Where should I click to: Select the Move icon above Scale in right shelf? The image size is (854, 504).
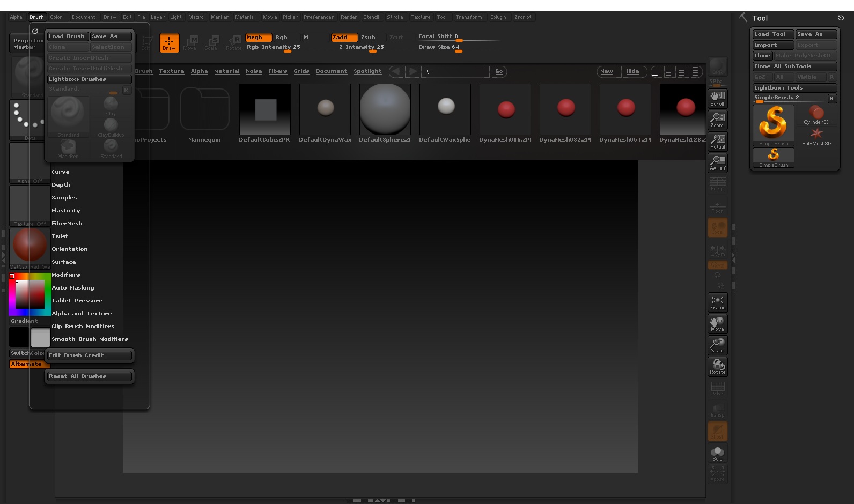[717, 324]
